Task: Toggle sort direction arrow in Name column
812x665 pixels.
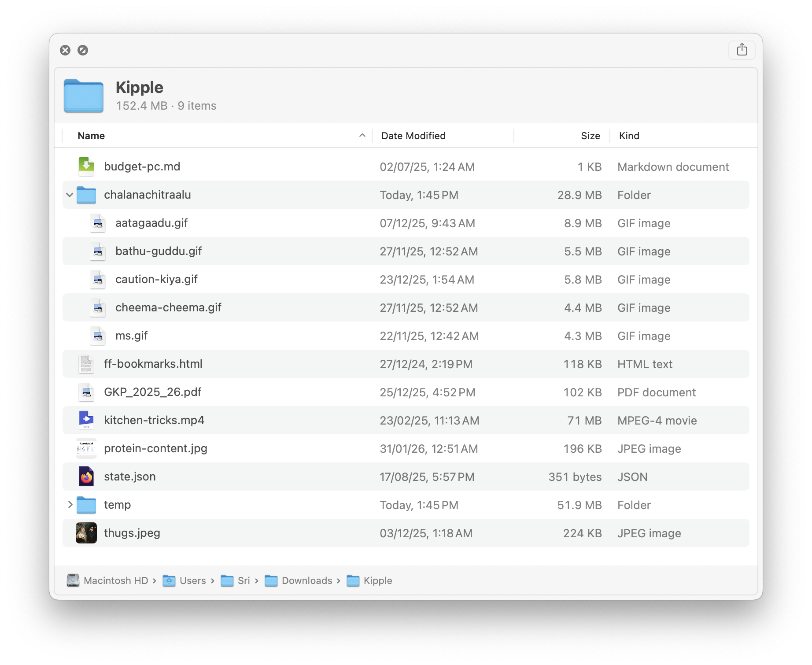Action: pyautogui.click(x=362, y=136)
